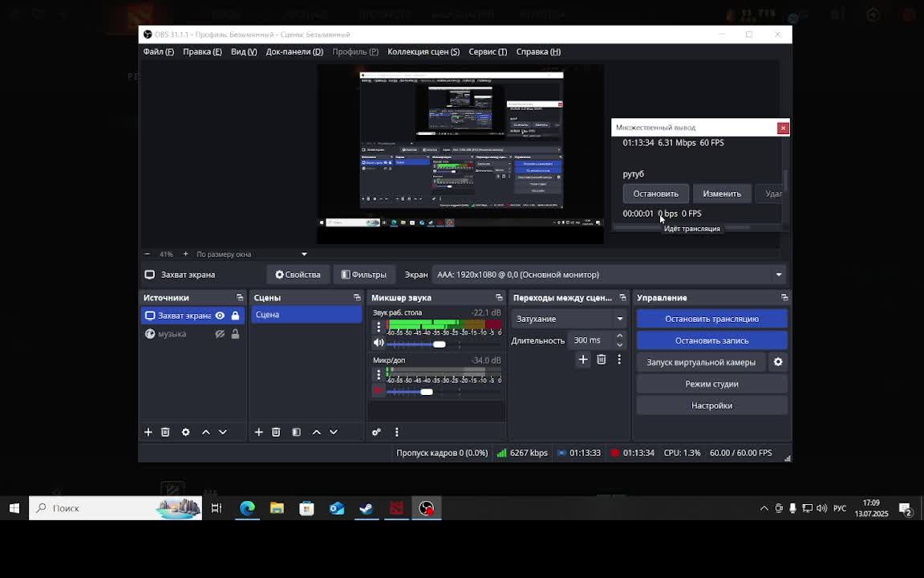The height and width of the screenshot is (578, 924).
Task: Open scene filters icon in Сцены panel
Action: 297,433
